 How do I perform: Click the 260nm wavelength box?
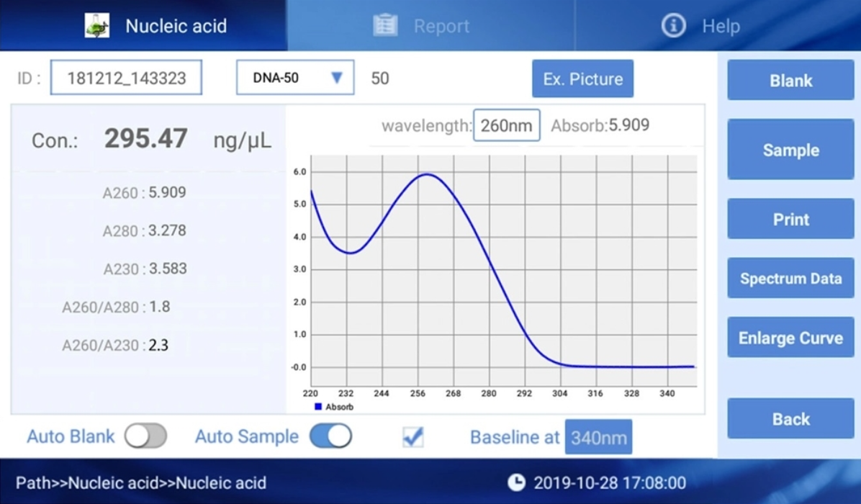[x=506, y=126]
